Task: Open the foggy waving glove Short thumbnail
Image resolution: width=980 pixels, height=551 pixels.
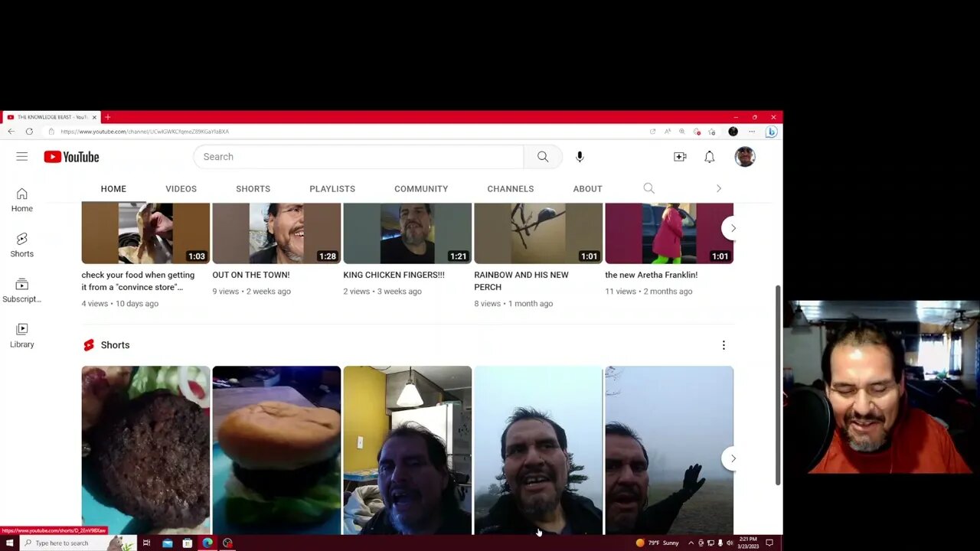Action: click(x=669, y=450)
